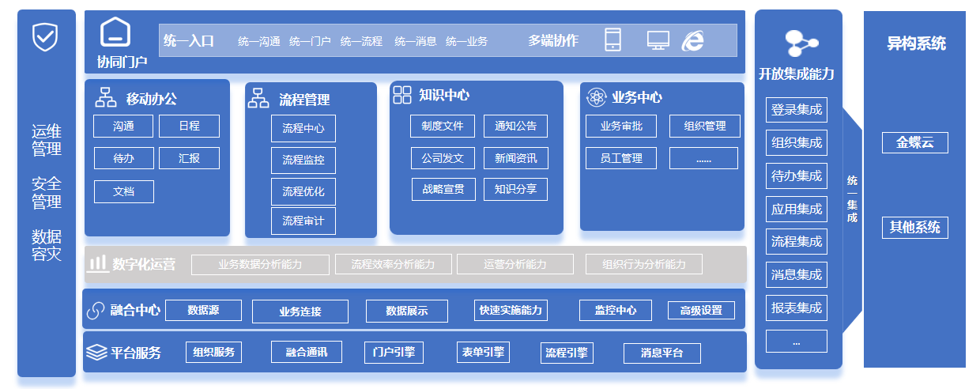The height and width of the screenshot is (389, 980).
Task: Select 统一门户 in the top entry bar
Action: [310, 41]
